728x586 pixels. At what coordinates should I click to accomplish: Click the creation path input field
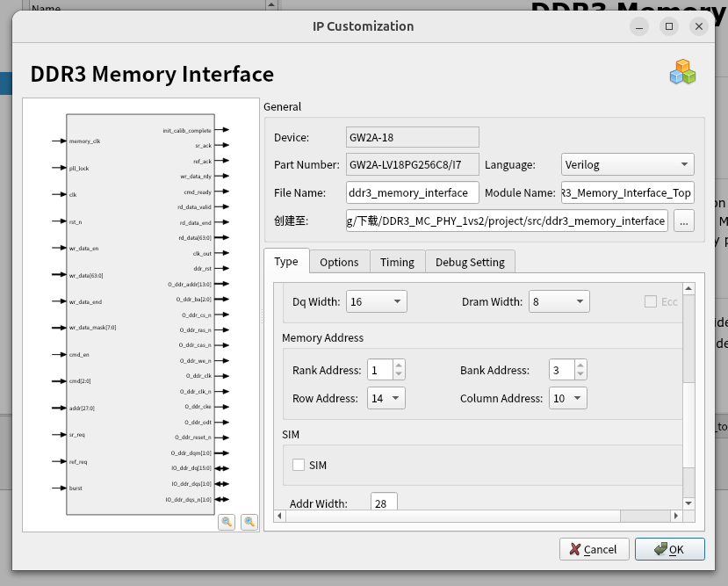click(507, 221)
